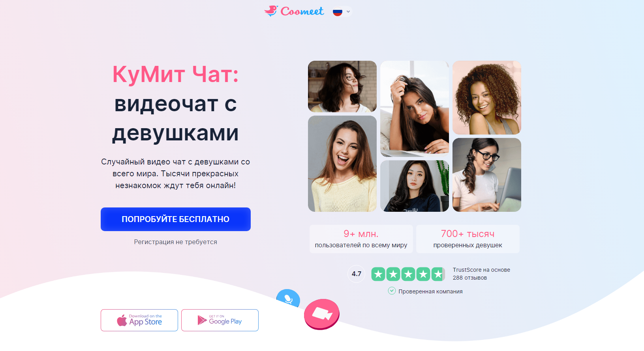Viewport: 644px width, 351px height.
Task: Open the App Store download badge
Action: tap(139, 320)
